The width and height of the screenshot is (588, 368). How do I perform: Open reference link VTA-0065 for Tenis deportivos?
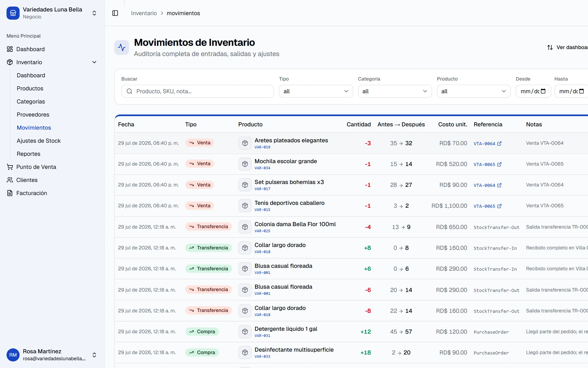[487, 206]
